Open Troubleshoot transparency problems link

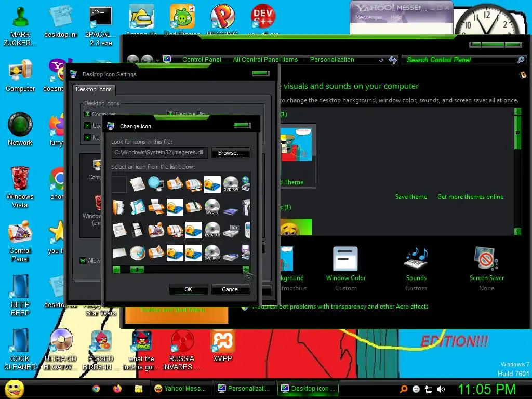click(x=340, y=307)
